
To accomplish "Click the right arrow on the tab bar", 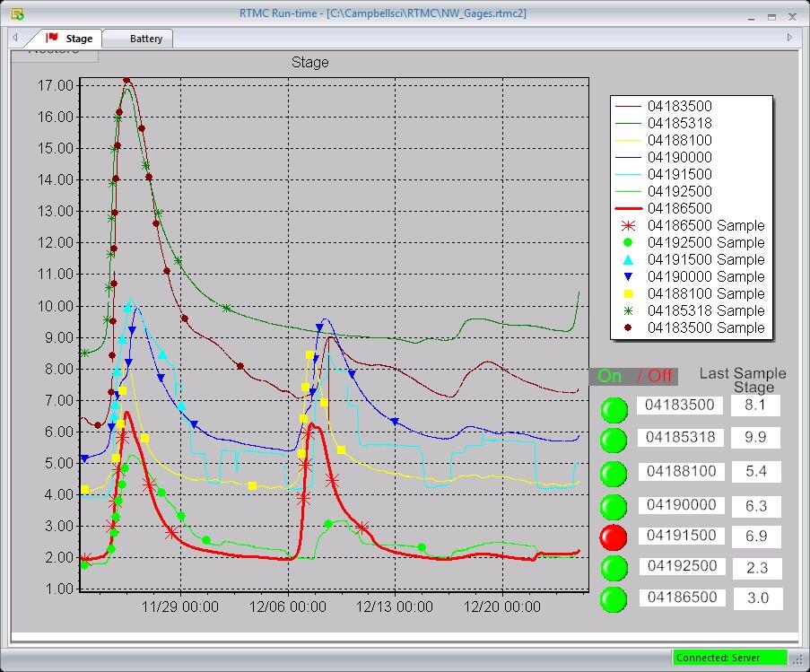I will (x=788, y=38).
